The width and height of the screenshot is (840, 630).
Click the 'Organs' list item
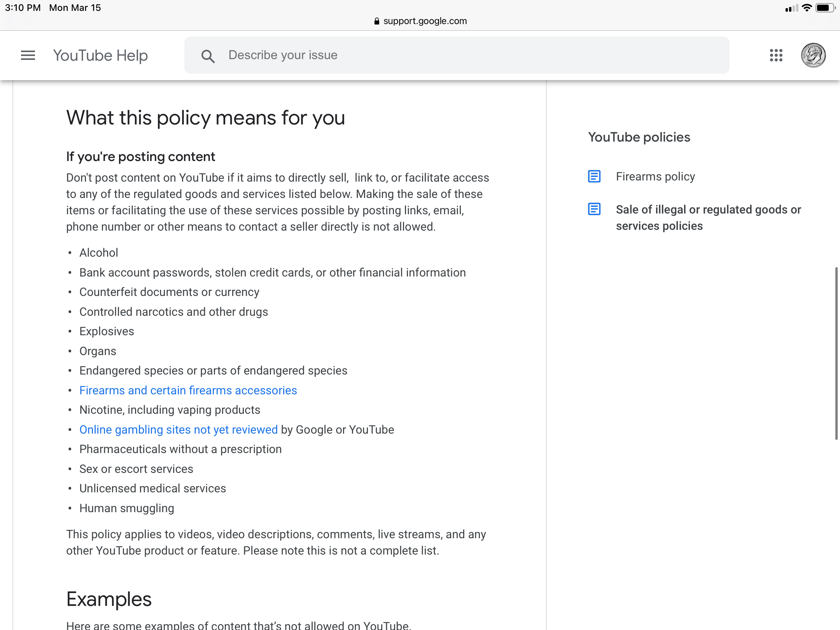point(98,351)
